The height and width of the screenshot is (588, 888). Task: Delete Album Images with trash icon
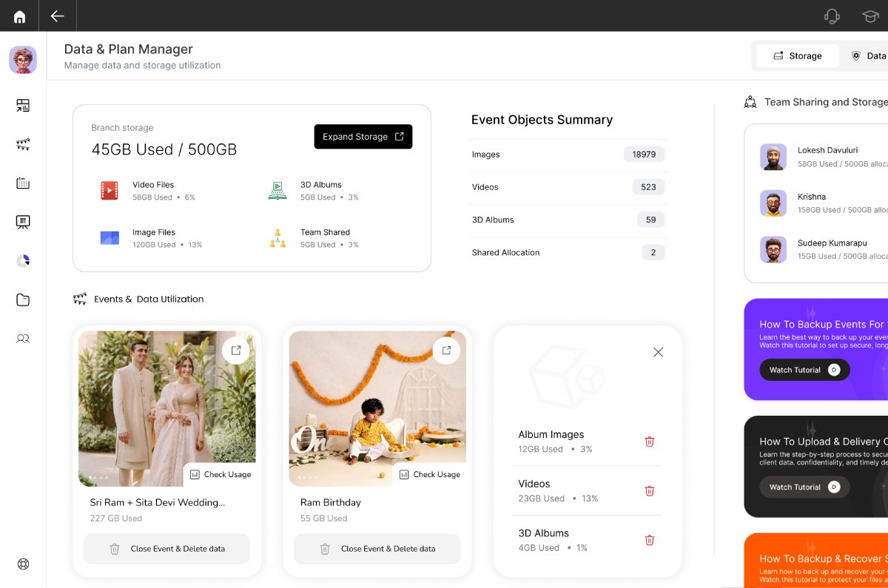click(649, 442)
